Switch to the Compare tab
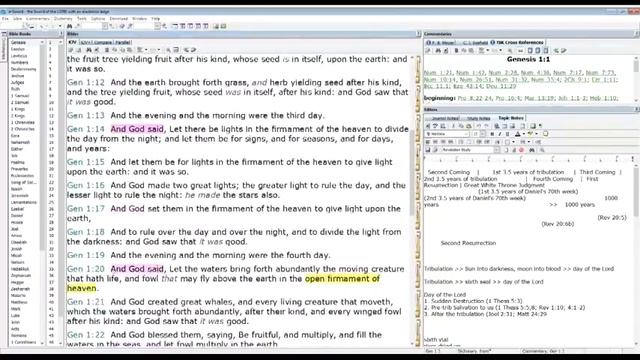Viewport: 640px width, 360px height. pos(103,42)
